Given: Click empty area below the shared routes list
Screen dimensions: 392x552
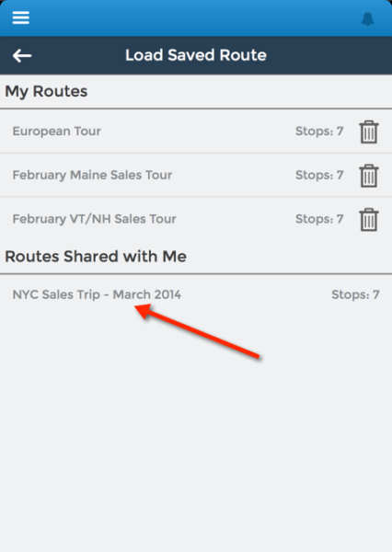Looking at the screenshot, I should (196, 440).
